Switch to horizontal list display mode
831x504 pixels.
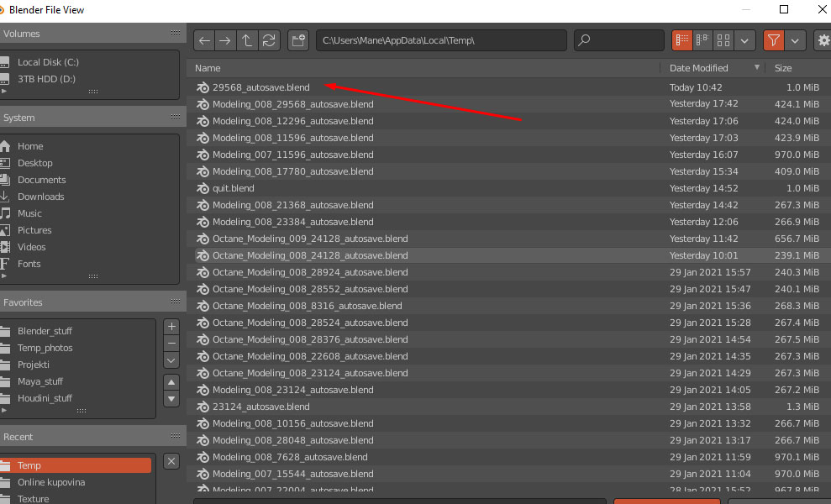(x=702, y=40)
